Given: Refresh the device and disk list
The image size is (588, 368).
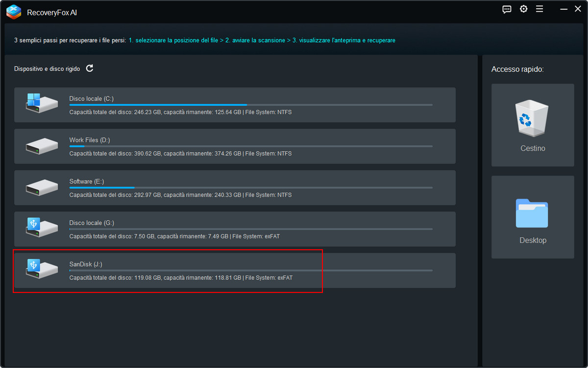Looking at the screenshot, I should (90, 68).
